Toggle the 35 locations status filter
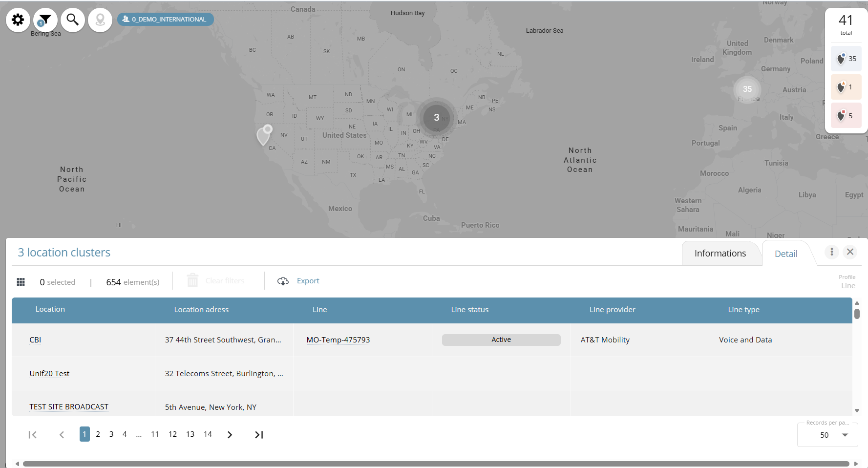The height and width of the screenshot is (468, 868). (846, 59)
